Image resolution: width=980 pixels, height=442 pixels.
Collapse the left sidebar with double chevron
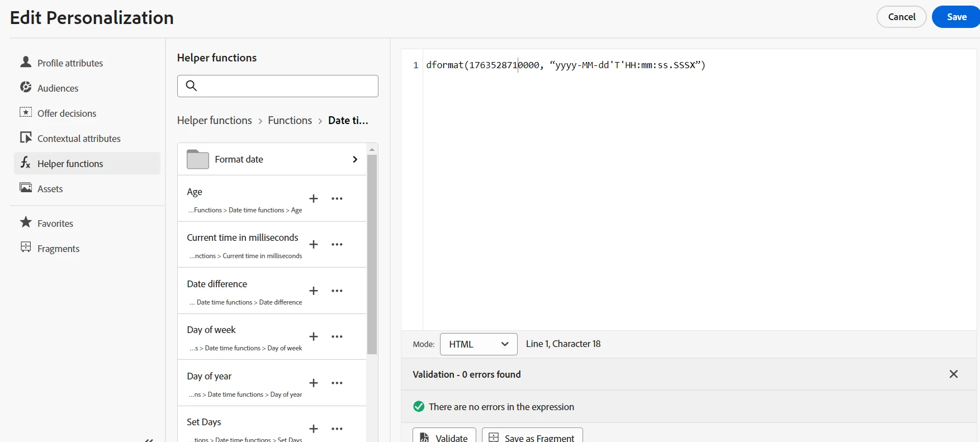point(149,440)
